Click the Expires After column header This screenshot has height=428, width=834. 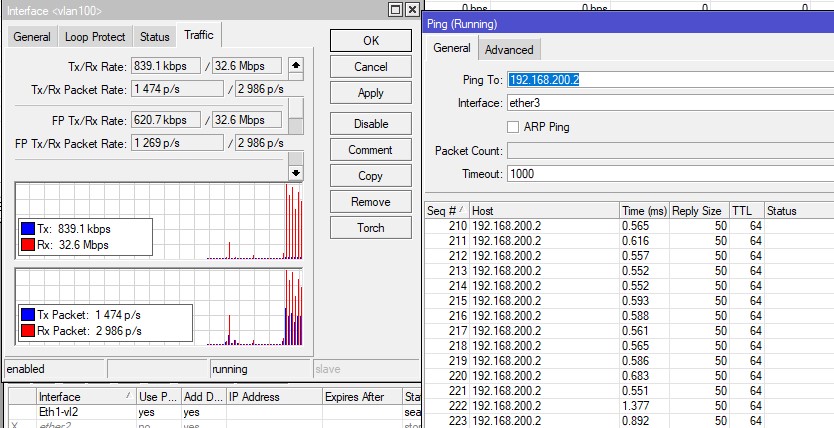[x=362, y=397]
